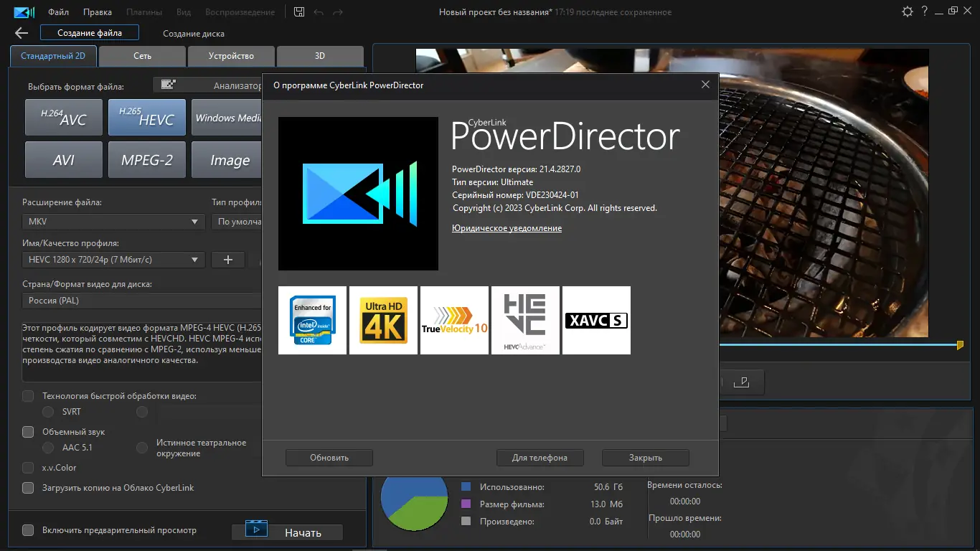Choose the MPEG-2 output format

146,159
